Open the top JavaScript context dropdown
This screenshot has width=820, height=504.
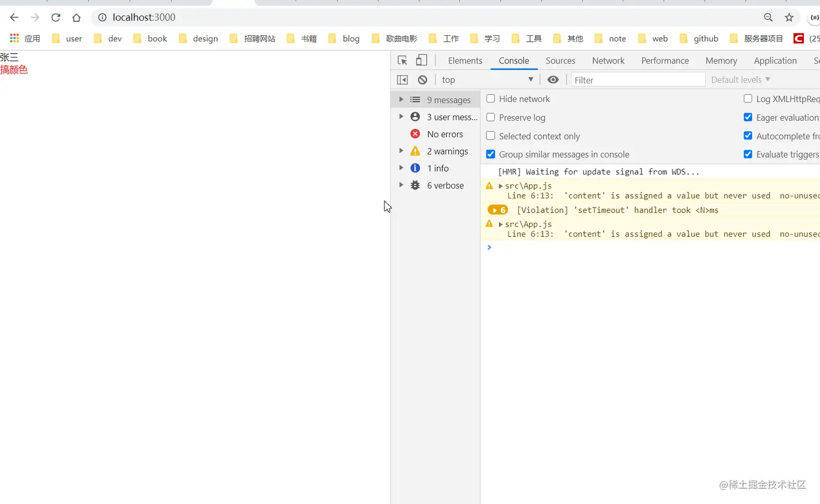(x=488, y=80)
